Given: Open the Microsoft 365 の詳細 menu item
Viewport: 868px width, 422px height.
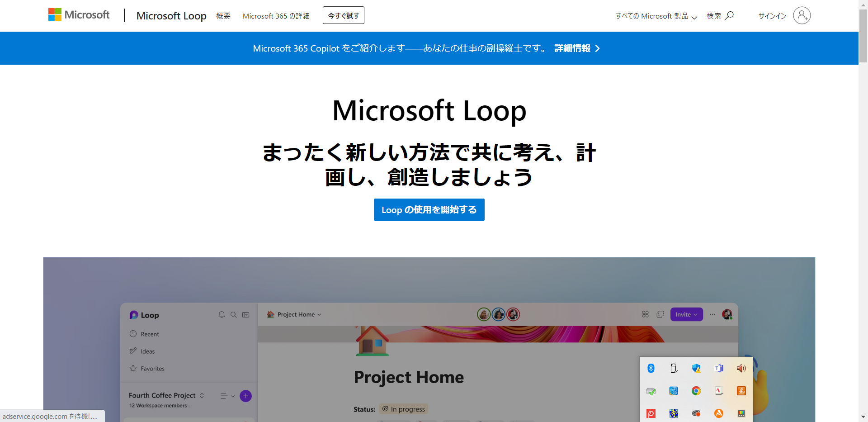Looking at the screenshot, I should pos(276,16).
